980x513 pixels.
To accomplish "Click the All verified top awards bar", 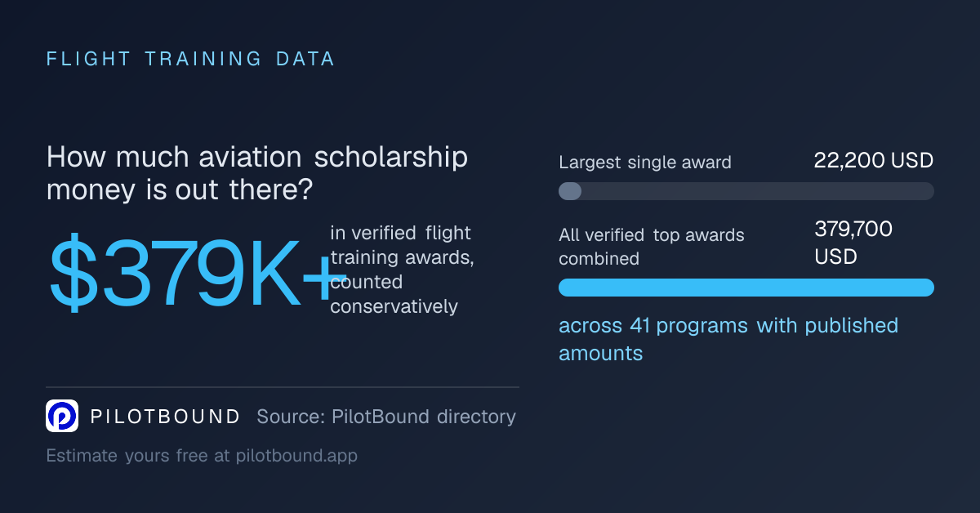I will pyautogui.click(x=746, y=288).
